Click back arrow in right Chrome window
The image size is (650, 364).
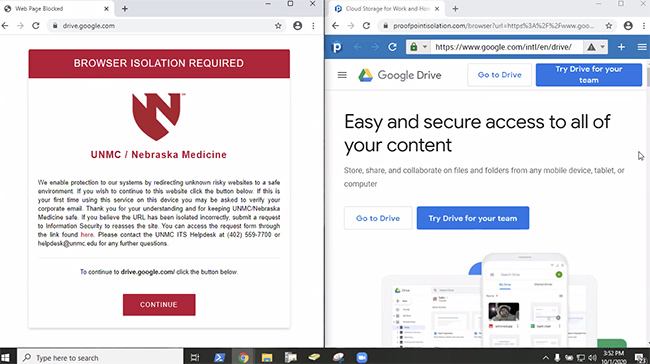(x=335, y=26)
